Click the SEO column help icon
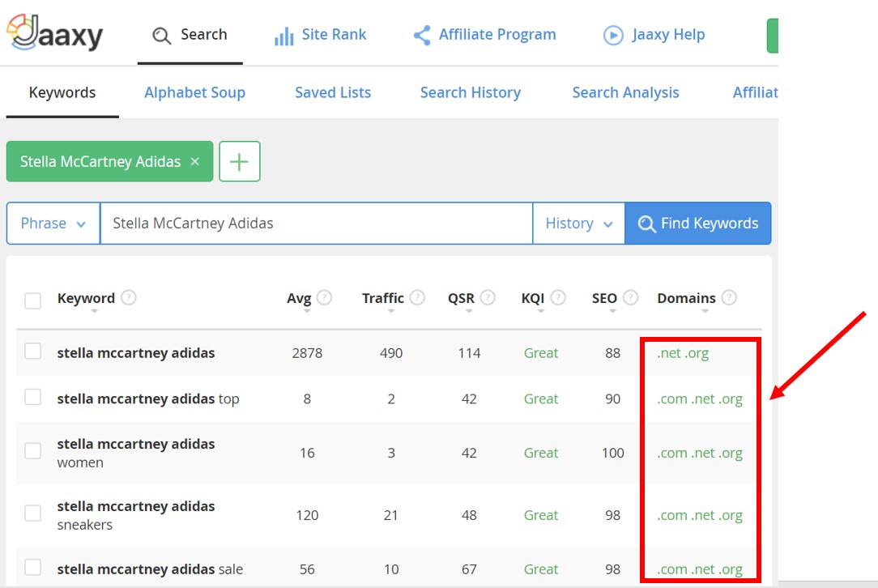 [630, 297]
